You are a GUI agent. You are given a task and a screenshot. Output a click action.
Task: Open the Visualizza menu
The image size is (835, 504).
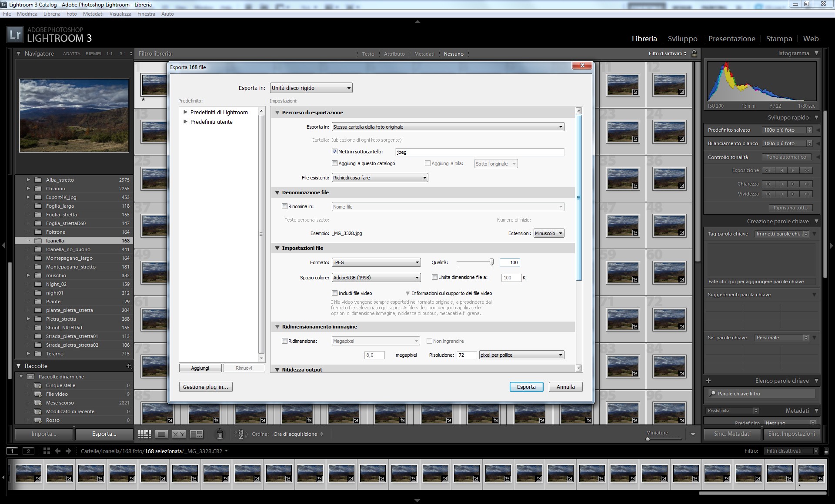coord(120,14)
